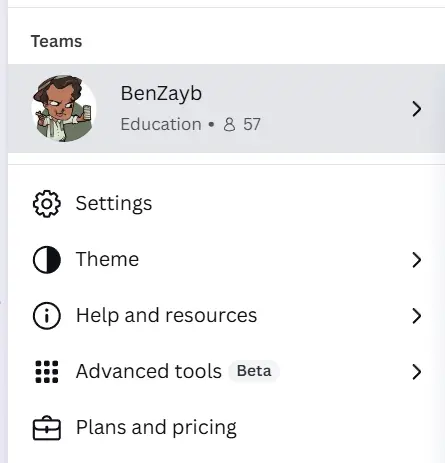Screen dimensions: 445x463
Task: Click the BenZayb team avatar
Action: 64,109
